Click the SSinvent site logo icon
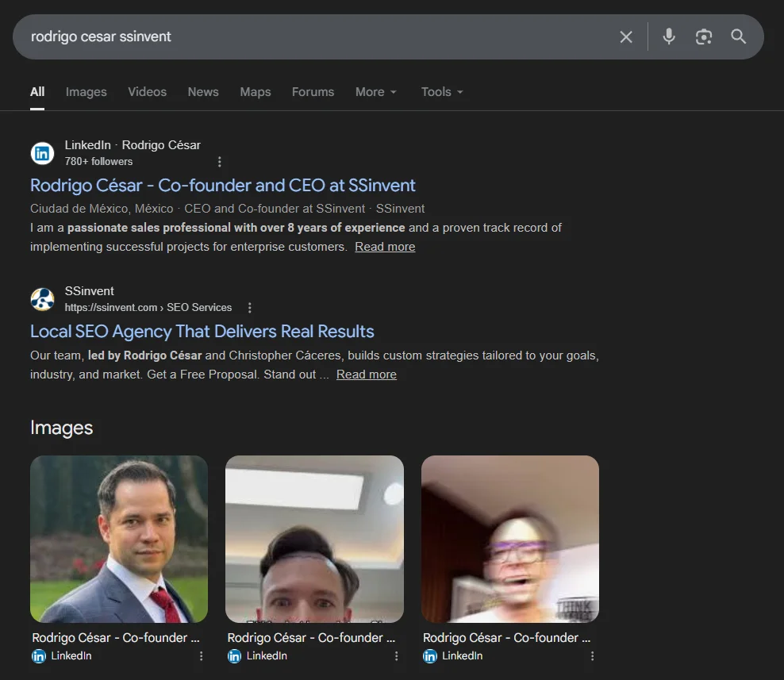Screen dimensions: 784x680 (x=42, y=299)
